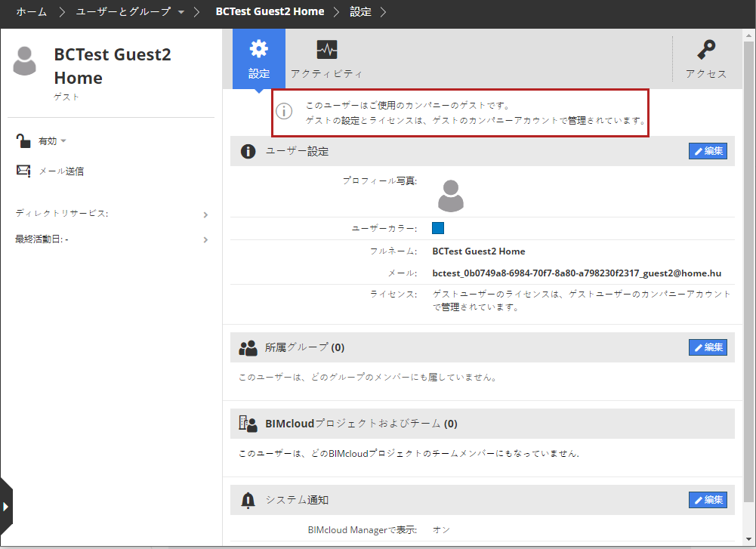Open the アクセス key tab
Image resolution: width=756 pixels, height=549 pixels.
pyautogui.click(x=706, y=59)
